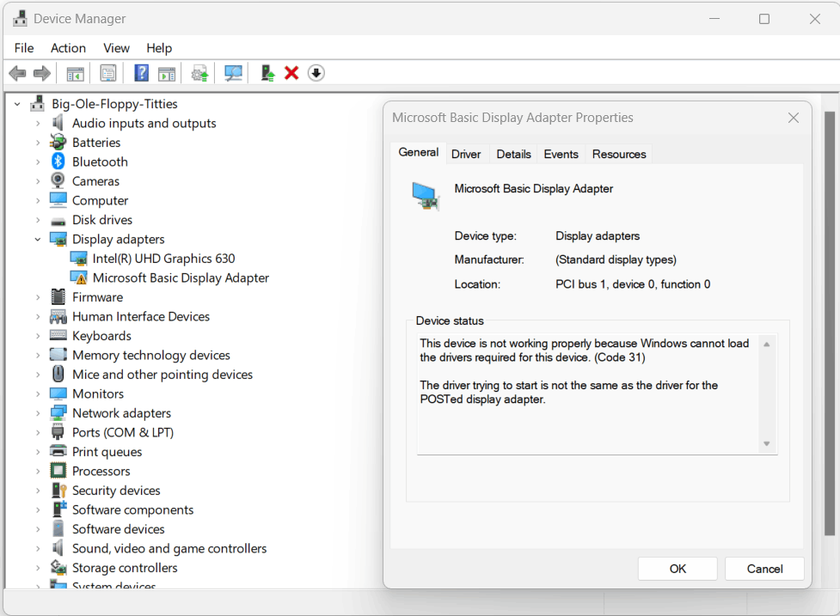This screenshot has height=616, width=840.
Task: Expand the Network adapters category
Action: (x=38, y=413)
